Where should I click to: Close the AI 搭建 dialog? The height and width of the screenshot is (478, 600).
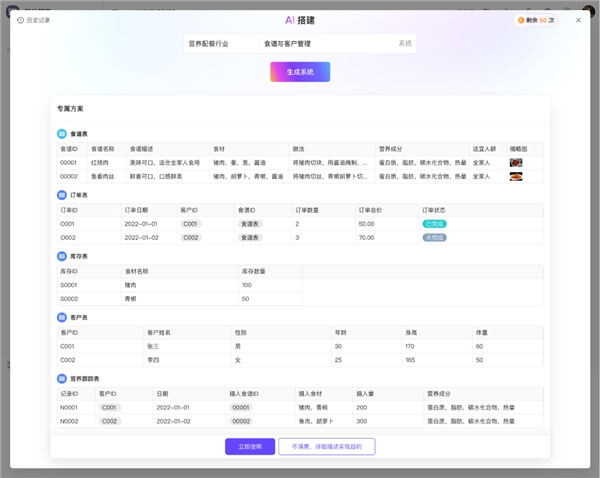pyautogui.click(x=578, y=20)
